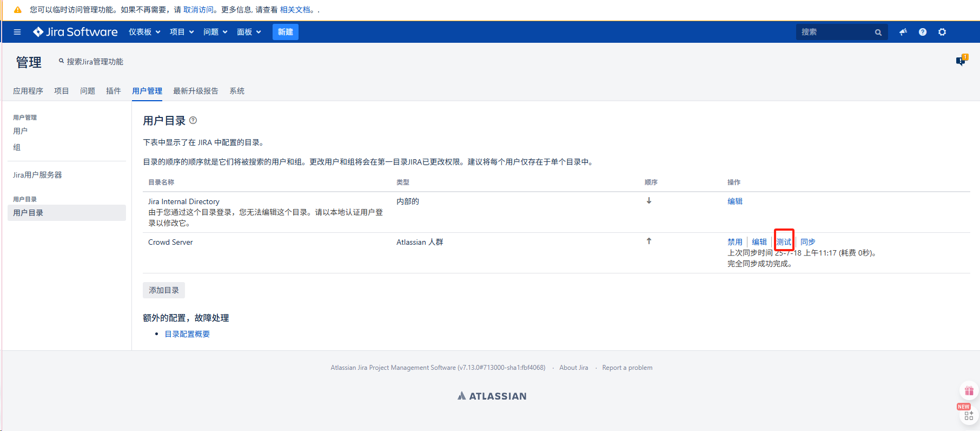Switch to the 插件 admin tab
This screenshot has width=980, height=431.
[x=114, y=91]
